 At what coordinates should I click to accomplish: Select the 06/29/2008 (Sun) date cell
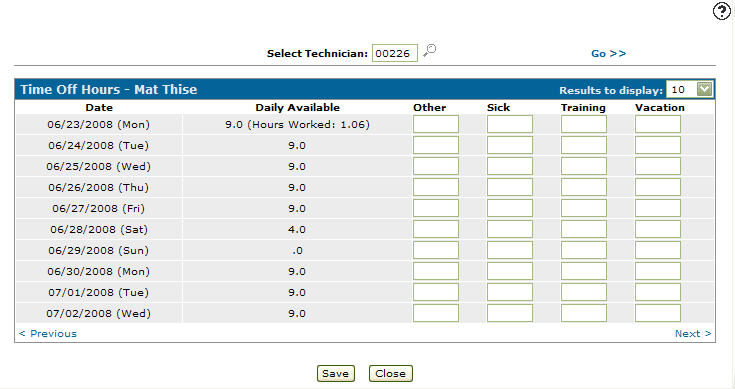(x=98, y=251)
